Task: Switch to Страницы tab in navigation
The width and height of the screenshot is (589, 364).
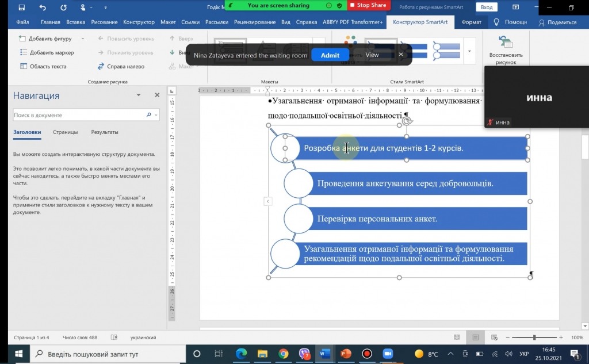Action: coord(66,132)
